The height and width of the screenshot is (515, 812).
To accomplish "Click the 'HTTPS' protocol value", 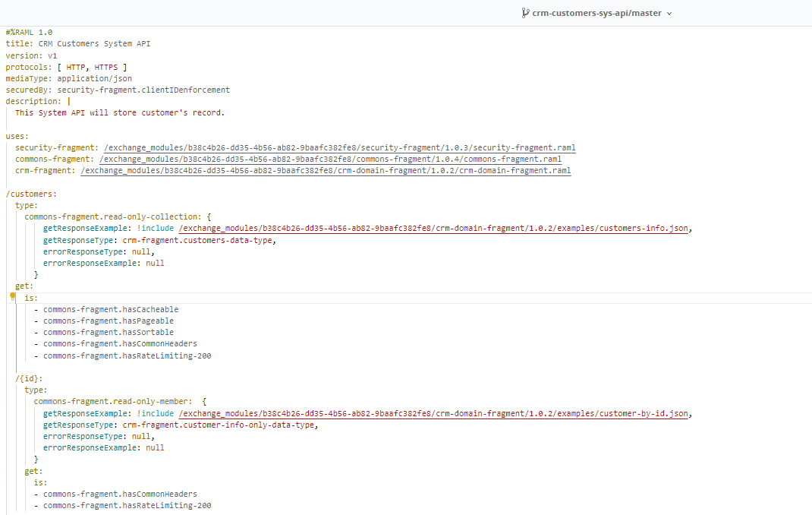I will point(106,67).
